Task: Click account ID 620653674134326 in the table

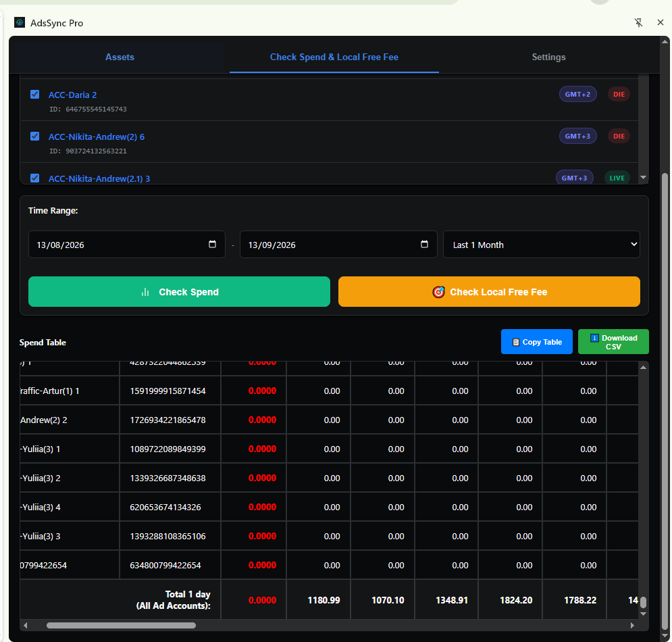Action: [165, 507]
